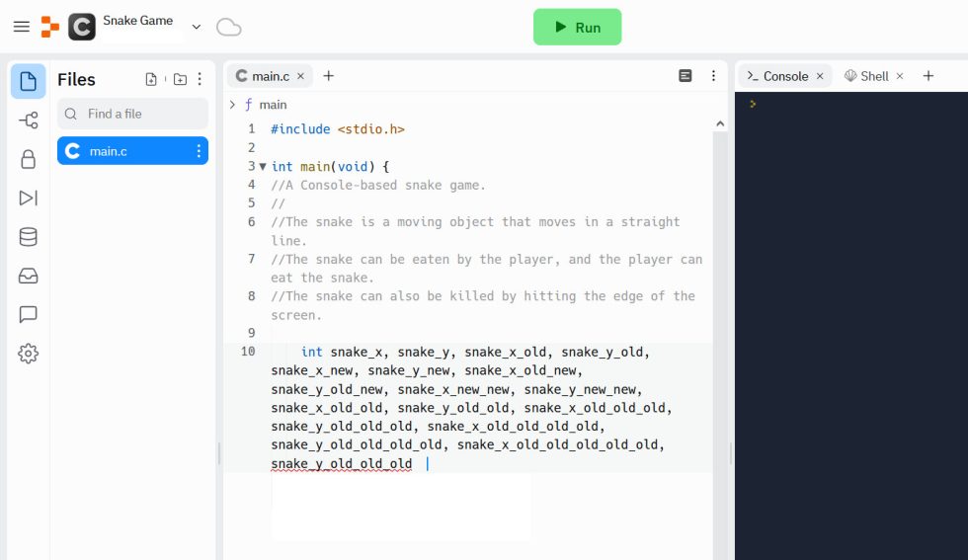Image resolution: width=968 pixels, height=560 pixels.
Task: Collapse the main function fold arrow at line 3
Action: pyautogui.click(x=263, y=167)
